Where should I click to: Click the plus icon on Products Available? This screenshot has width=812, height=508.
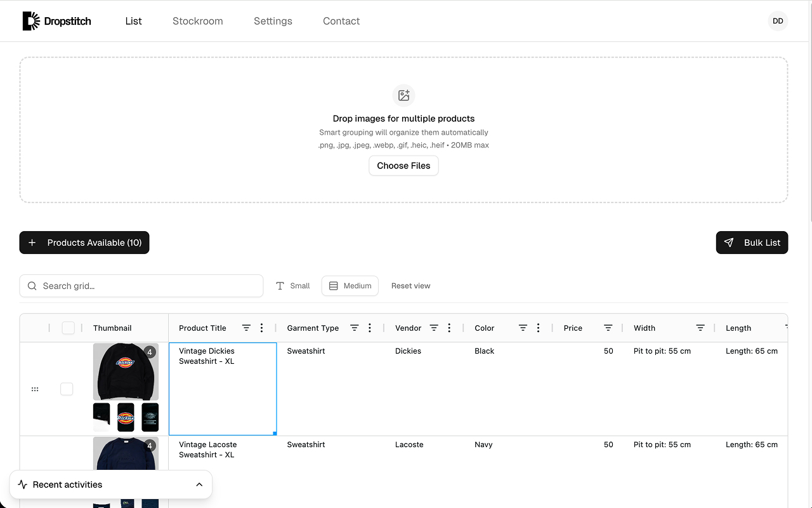32,243
